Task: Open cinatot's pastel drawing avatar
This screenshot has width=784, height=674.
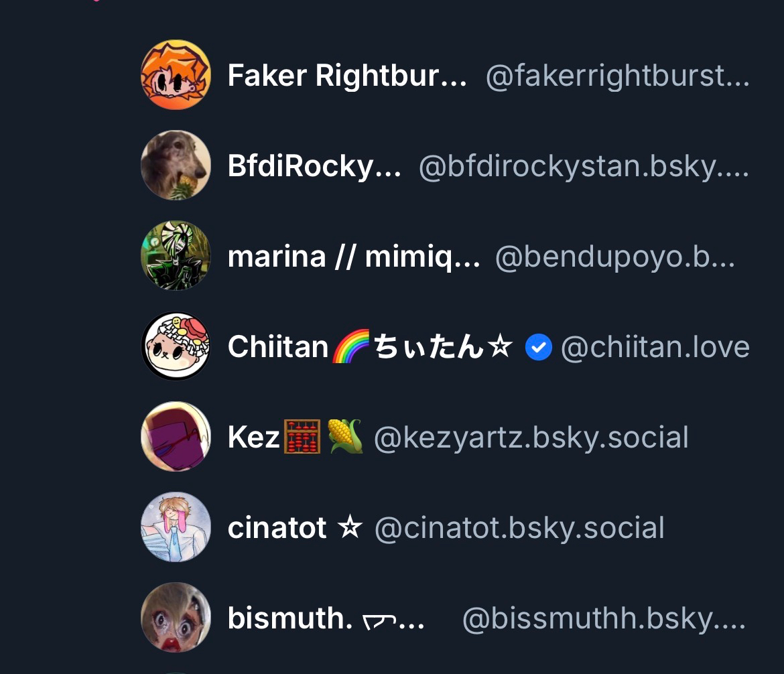Action: (176, 527)
